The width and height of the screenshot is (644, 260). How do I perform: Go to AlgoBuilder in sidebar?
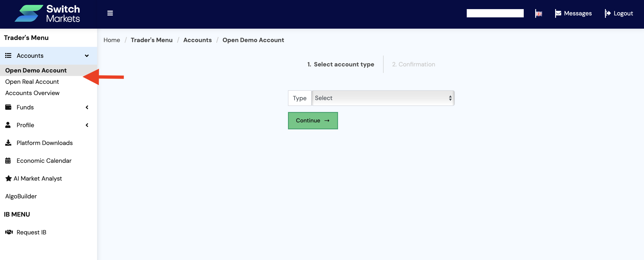21,196
